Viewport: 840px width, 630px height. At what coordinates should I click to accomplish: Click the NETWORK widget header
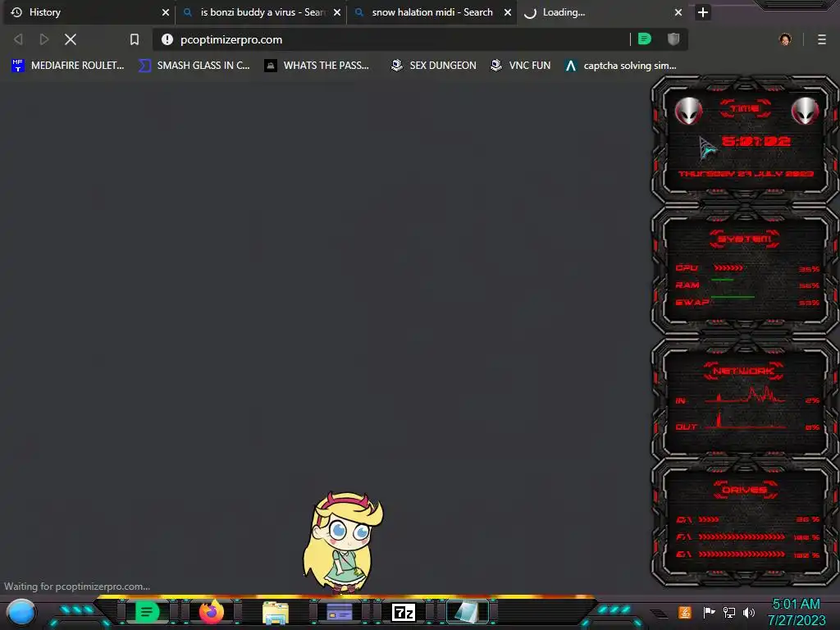[x=744, y=371]
